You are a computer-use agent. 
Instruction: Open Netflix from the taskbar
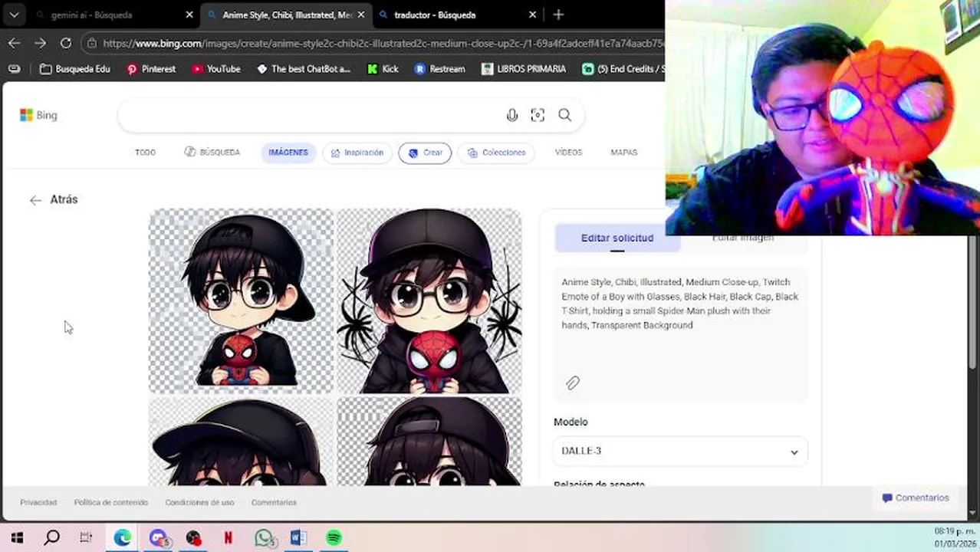[228, 538]
